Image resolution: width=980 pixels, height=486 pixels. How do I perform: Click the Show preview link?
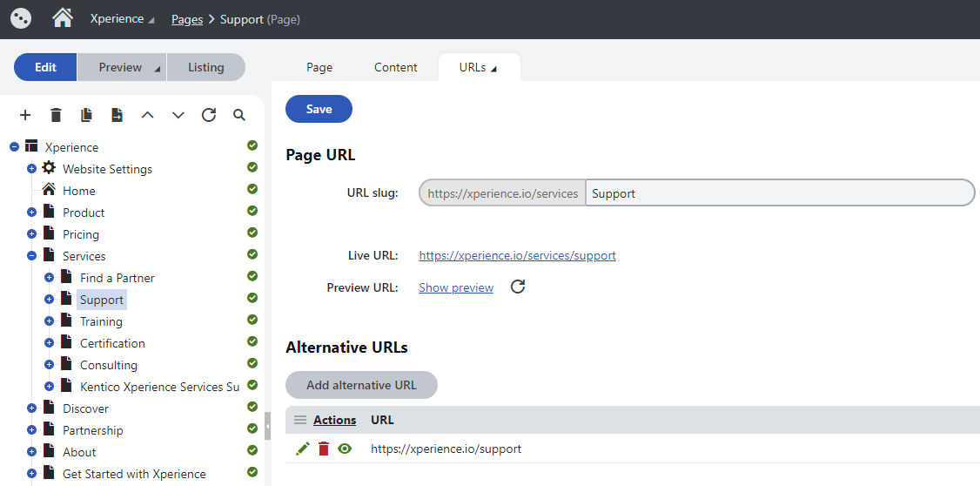click(x=456, y=287)
